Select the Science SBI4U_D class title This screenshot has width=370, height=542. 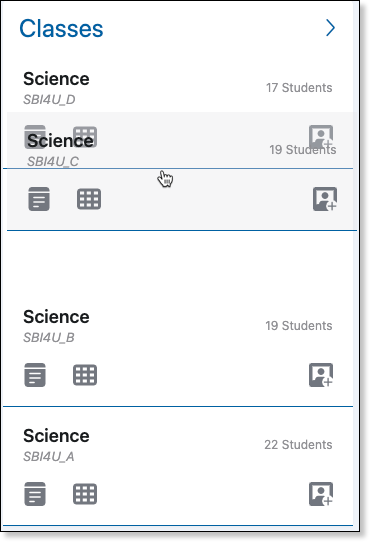pos(56,79)
